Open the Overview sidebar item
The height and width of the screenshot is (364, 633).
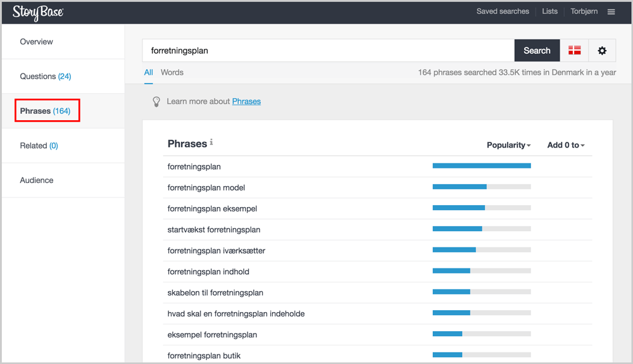coord(36,42)
